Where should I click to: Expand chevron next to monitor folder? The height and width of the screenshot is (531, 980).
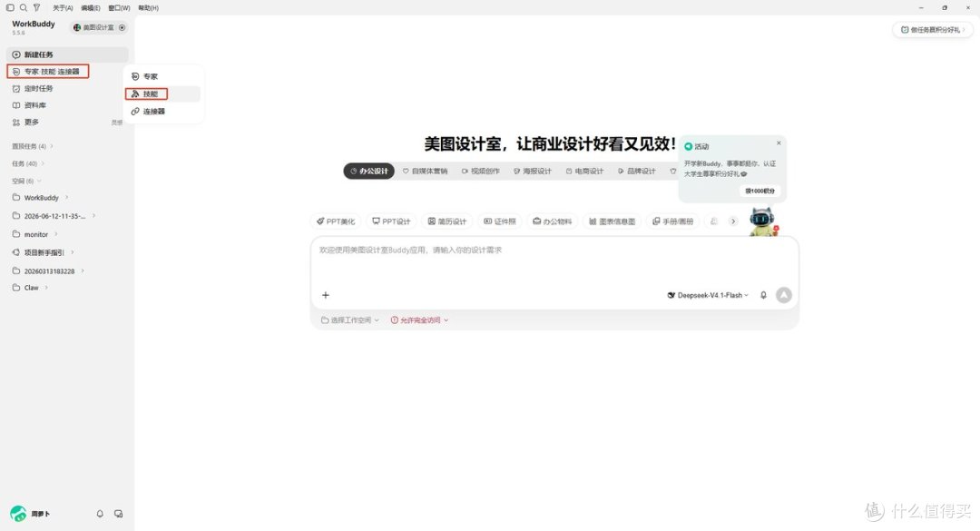click(x=55, y=234)
